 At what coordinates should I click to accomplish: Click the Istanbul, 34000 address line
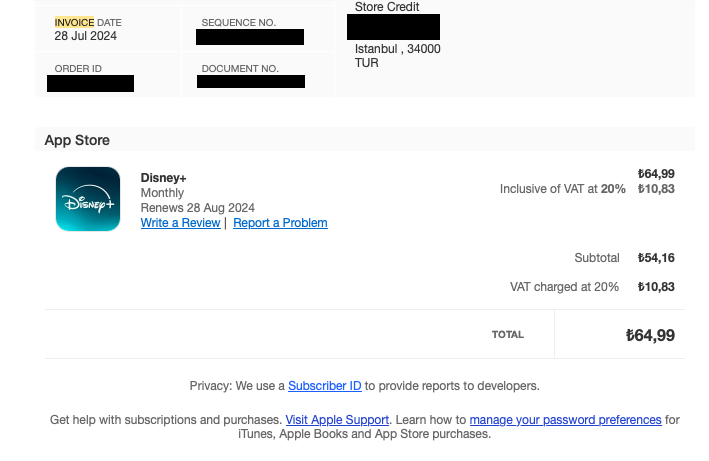click(x=397, y=49)
